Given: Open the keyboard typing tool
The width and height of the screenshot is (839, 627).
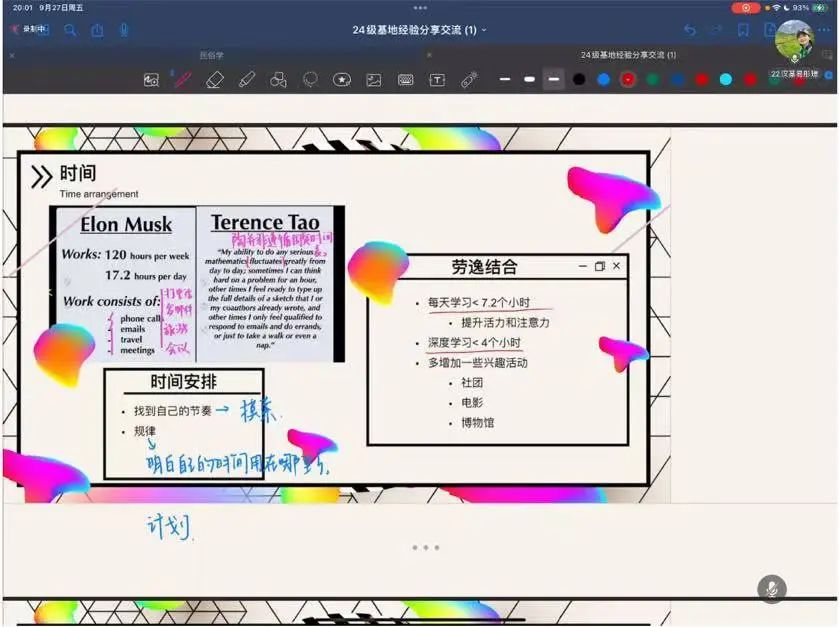Looking at the screenshot, I should click(x=406, y=80).
